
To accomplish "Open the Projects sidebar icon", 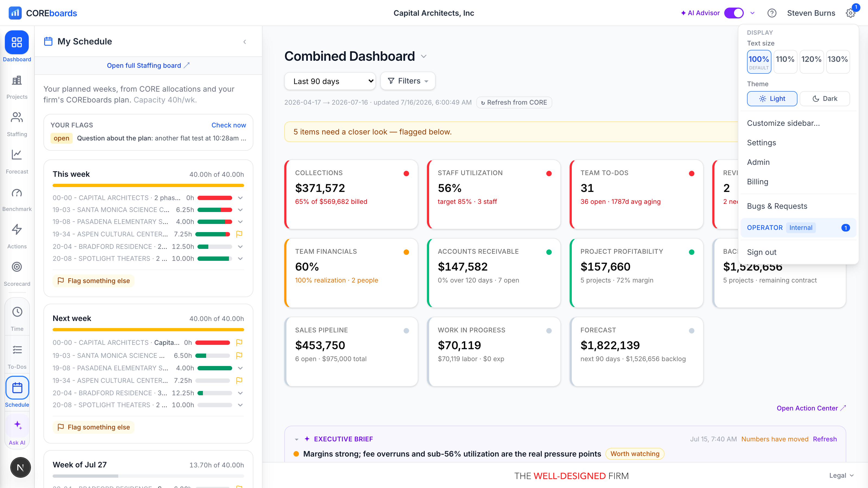I will click(17, 81).
